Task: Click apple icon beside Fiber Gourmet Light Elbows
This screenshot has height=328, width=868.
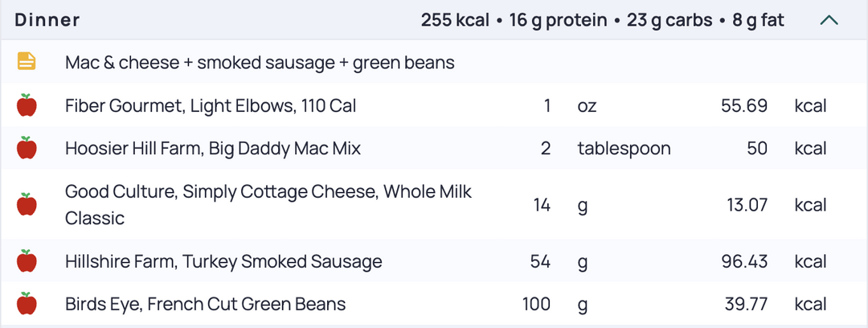Action: tap(27, 105)
